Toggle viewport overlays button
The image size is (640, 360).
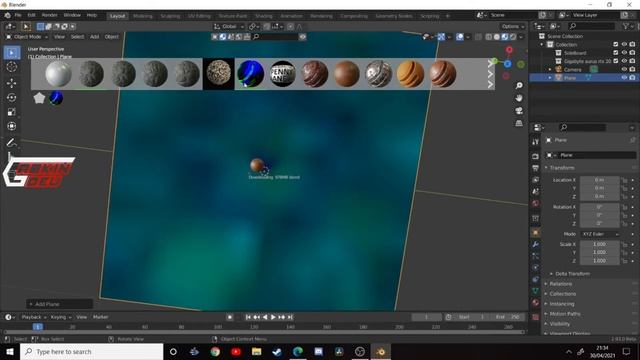(x=460, y=37)
